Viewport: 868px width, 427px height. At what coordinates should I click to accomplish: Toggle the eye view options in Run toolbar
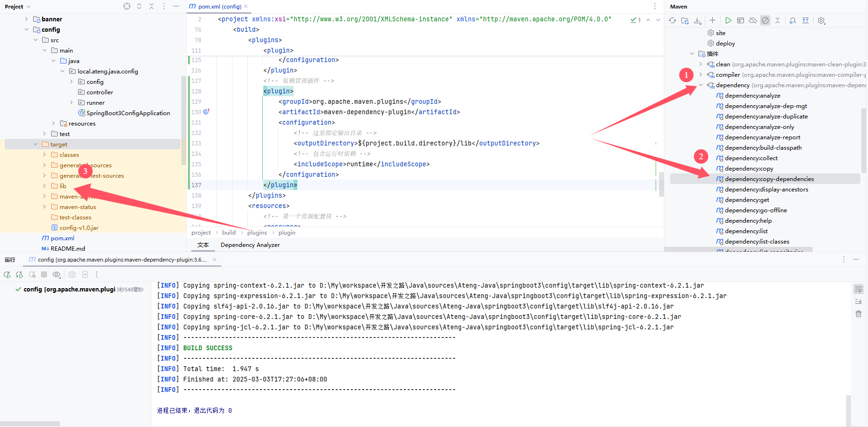point(56,274)
